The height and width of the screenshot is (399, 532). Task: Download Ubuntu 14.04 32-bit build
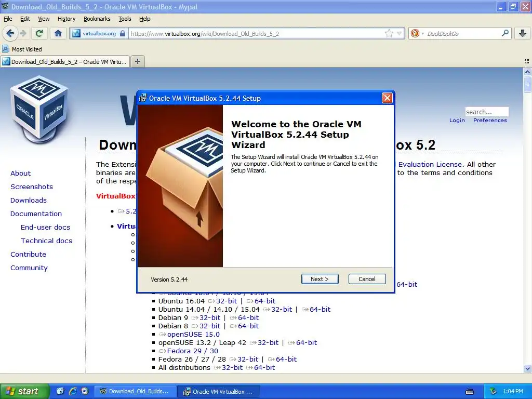tap(282, 310)
